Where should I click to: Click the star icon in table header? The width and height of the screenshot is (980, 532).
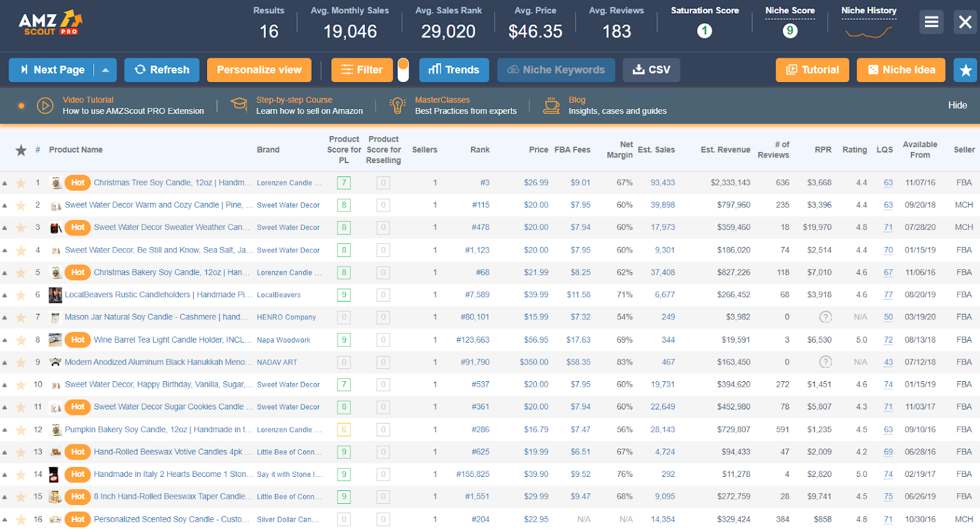click(x=21, y=150)
